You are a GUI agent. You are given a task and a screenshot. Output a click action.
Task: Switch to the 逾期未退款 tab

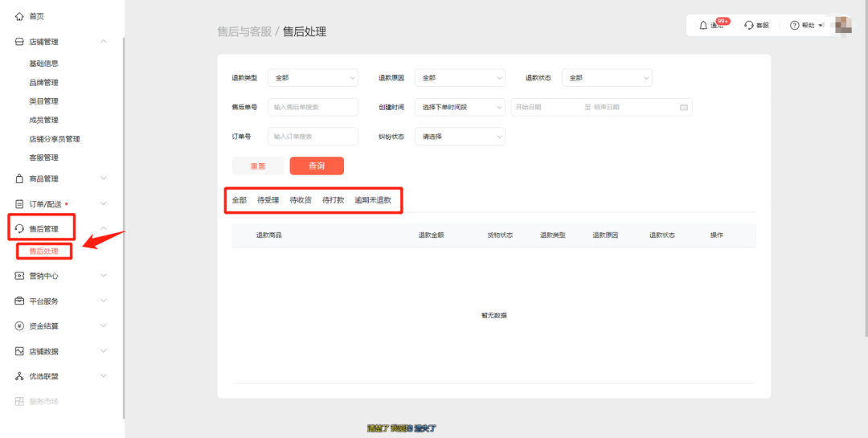pos(373,200)
